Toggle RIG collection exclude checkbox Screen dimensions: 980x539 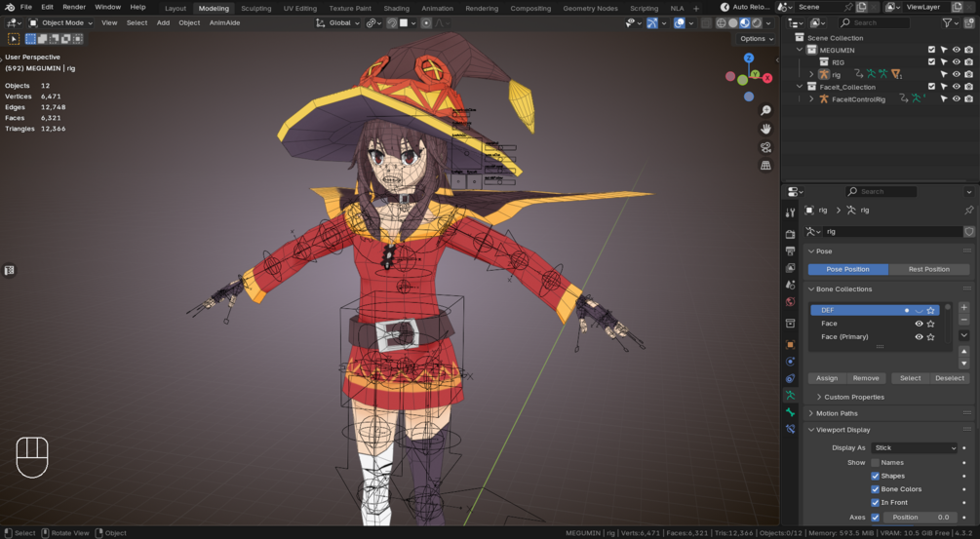click(x=931, y=61)
